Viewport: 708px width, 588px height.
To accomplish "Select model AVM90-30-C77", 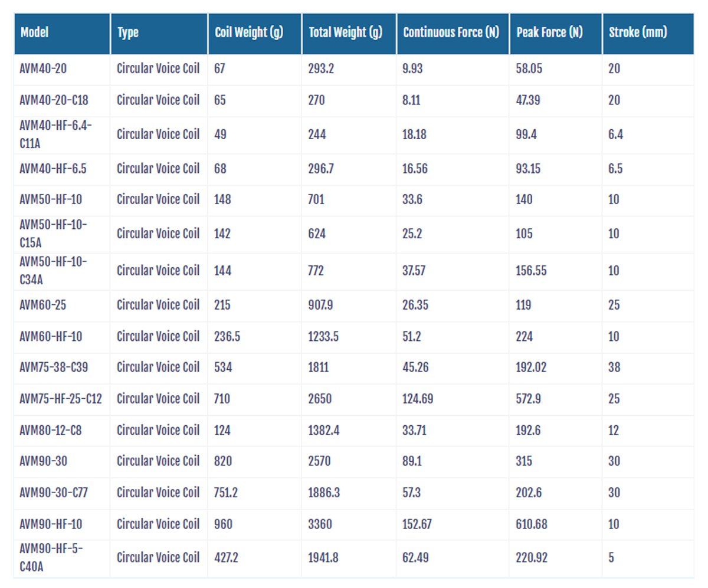I will (x=54, y=492).
